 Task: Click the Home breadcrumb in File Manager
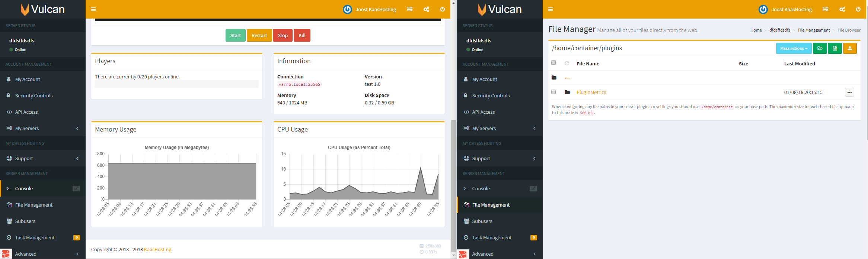coord(756,30)
